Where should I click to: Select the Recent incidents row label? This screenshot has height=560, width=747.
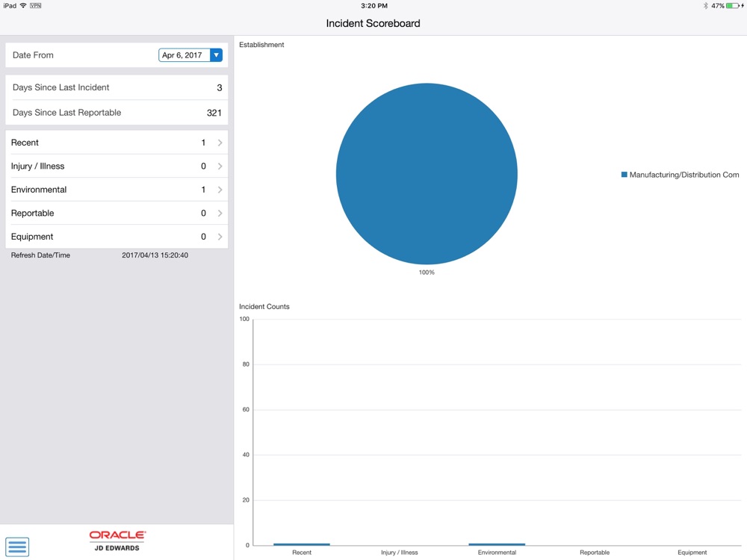(25, 143)
